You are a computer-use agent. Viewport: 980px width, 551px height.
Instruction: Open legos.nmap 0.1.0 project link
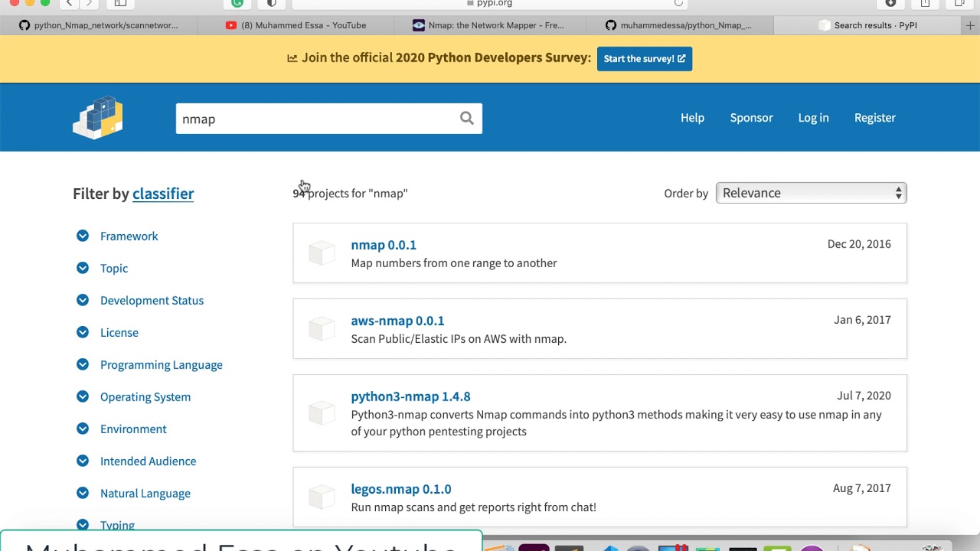401,489
